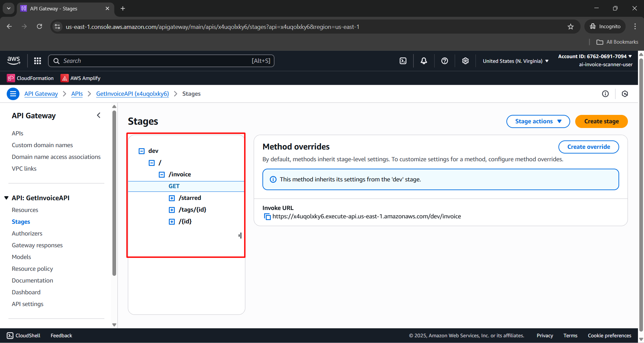The image size is (644, 343).
Task: Bookmark this page with star icon
Action: click(x=571, y=27)
